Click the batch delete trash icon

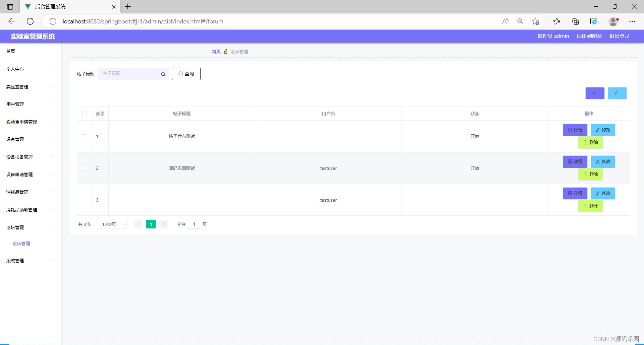617,93
